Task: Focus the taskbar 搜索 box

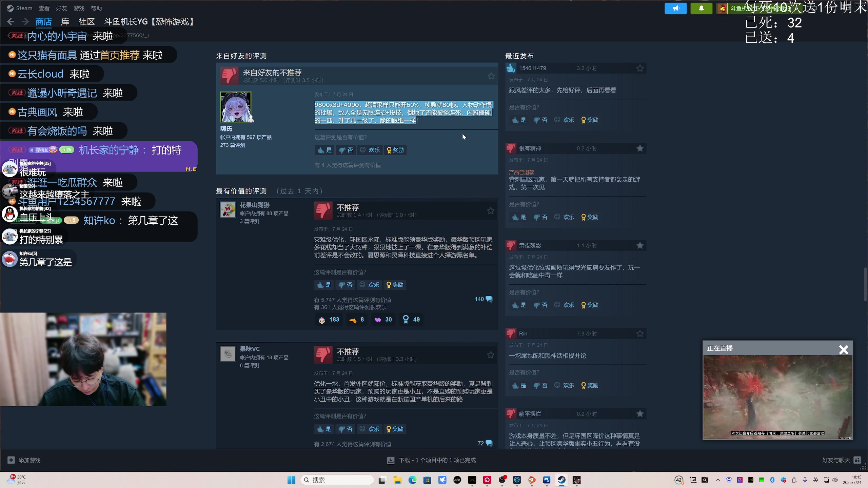Action: (337, 480)
